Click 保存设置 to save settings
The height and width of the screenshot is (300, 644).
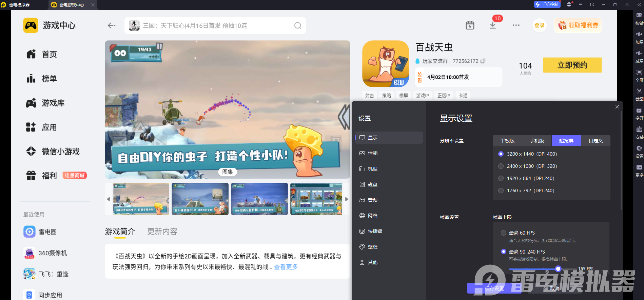click(494, 288)
